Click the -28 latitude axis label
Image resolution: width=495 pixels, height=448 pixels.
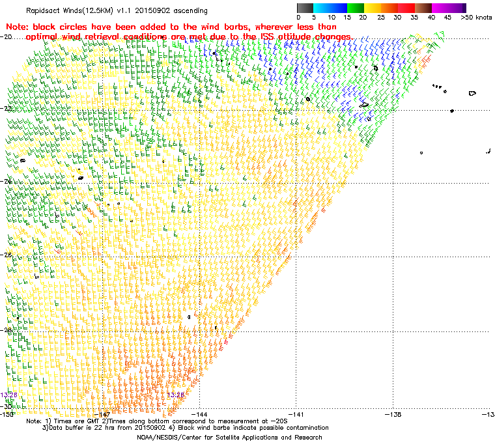click(x=7, y=330)
